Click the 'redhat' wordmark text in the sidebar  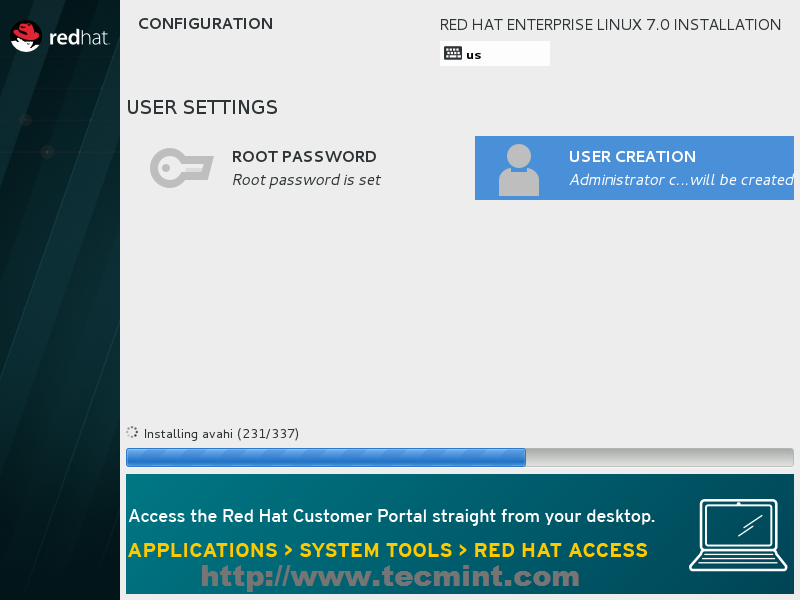[78, 38]
